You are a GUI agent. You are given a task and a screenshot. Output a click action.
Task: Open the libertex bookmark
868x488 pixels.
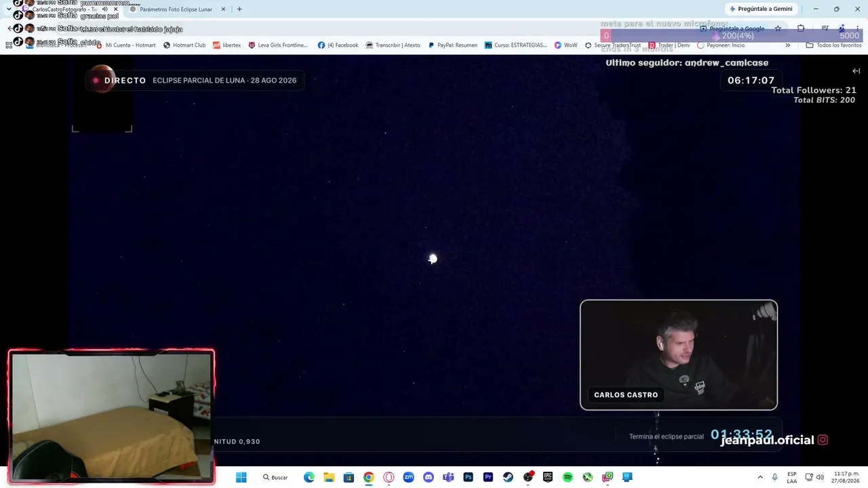click(226, 45)
